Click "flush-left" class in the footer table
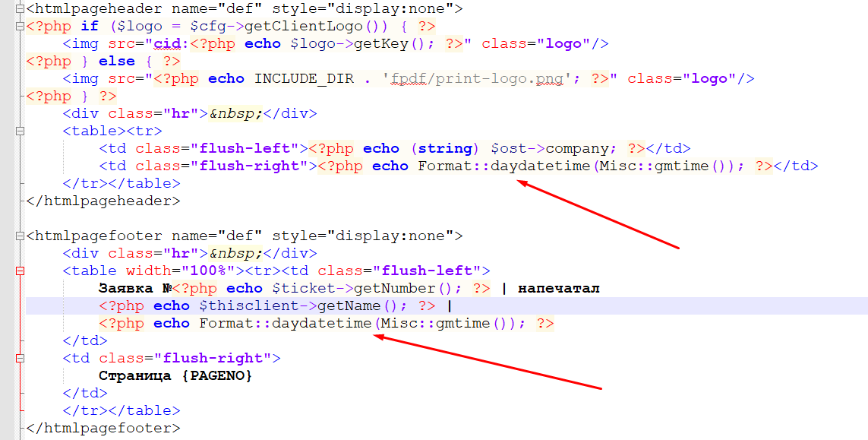The height and width of the screenshot is (440, 868). [427, 271]
